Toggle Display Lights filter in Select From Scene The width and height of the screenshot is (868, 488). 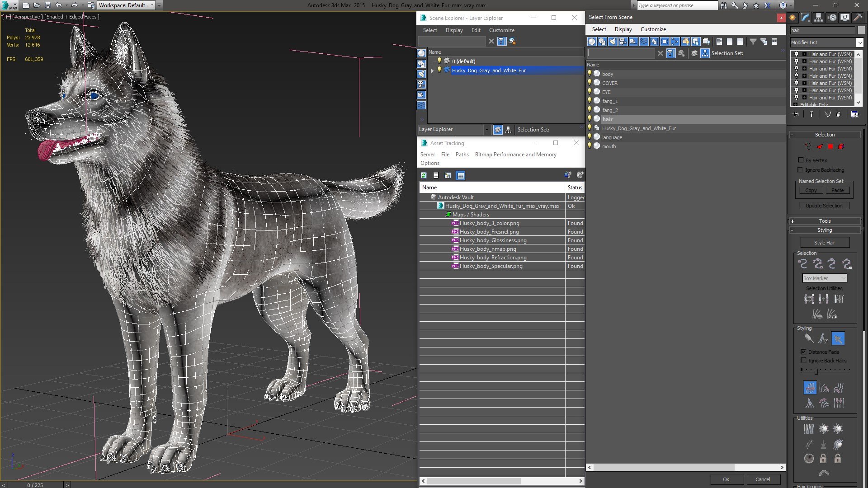tap(613, 42)
